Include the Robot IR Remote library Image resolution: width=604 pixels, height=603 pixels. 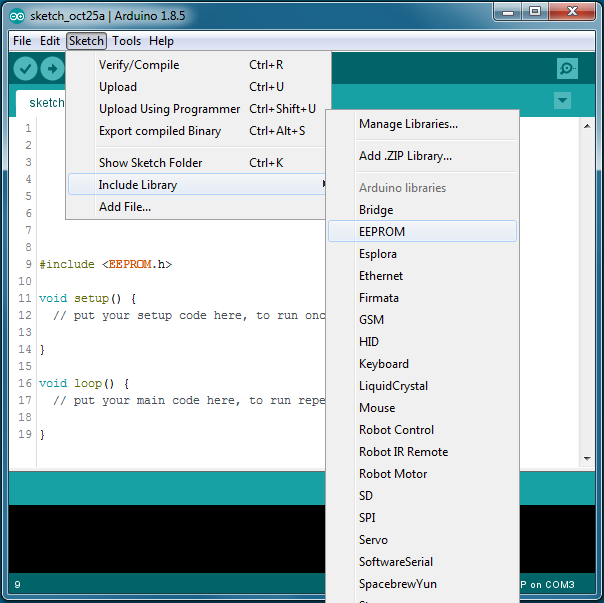[x=422, y=452]
